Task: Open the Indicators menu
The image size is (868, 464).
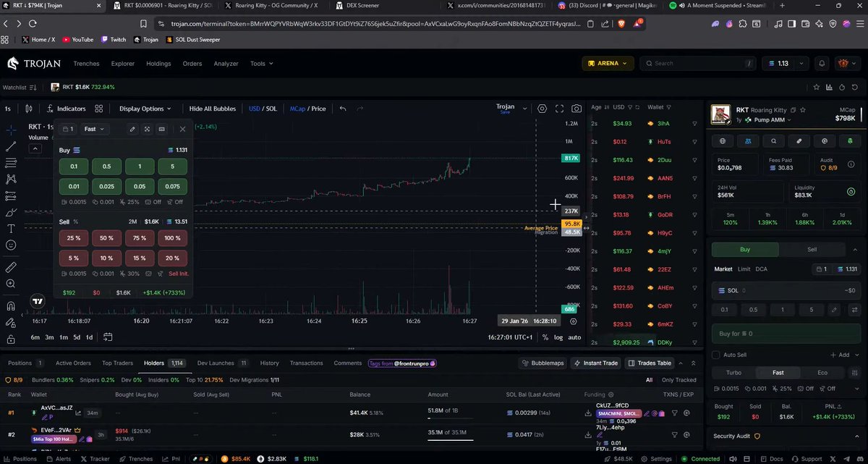Action: point(66,109)
